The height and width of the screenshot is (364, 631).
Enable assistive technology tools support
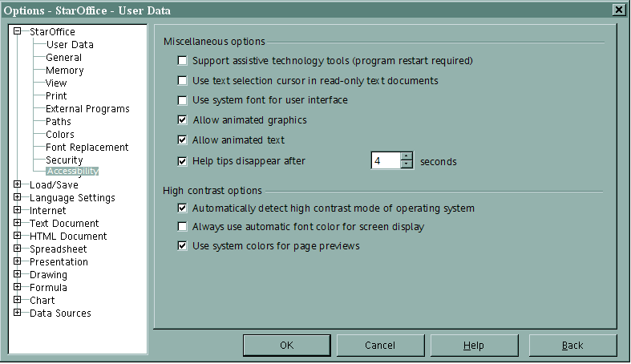pyautogui.click(x=183, y=61)
